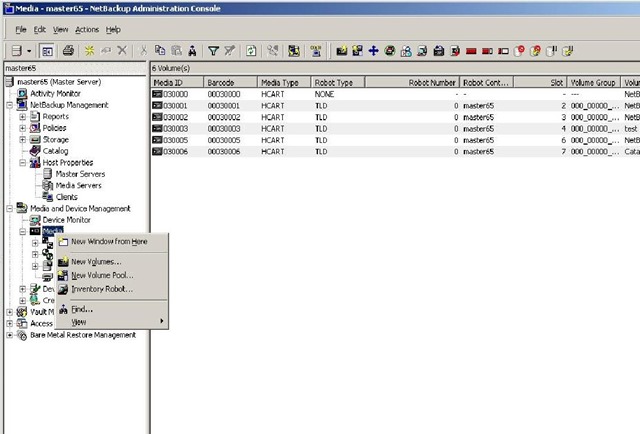Click the blue Move cross toolbar icon
Screen dimensions: 640x434
[x=373, y=51]
